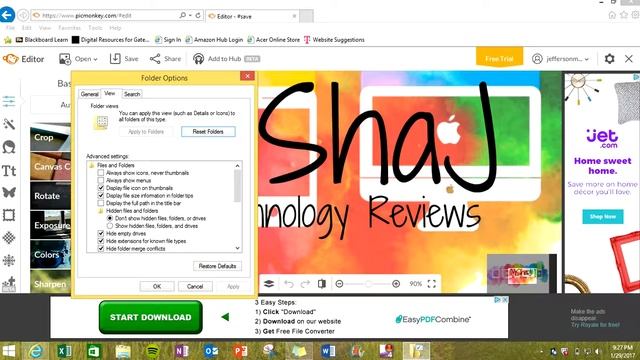Select the Effects magic wand icon

tap(9, 124)
